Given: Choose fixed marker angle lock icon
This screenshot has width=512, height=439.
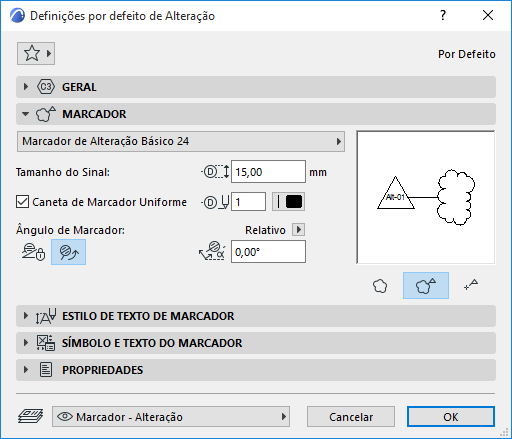Looking at the screenshot, I should tap(33, 252).
